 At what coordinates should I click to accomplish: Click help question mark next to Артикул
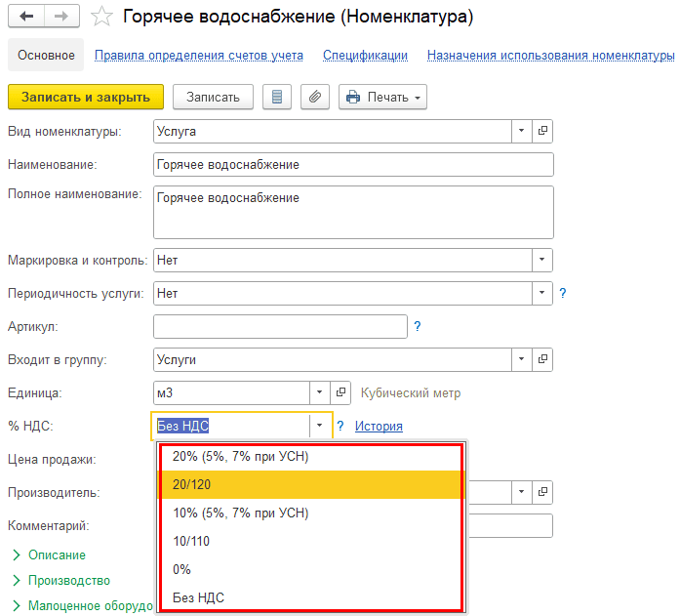tap(418, 327)
